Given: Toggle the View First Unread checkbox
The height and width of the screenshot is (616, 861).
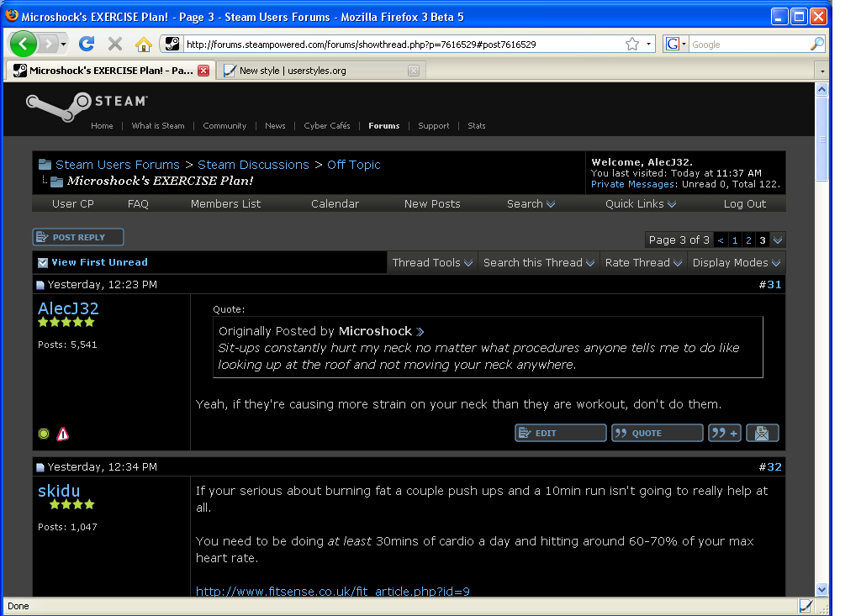Looking at the screenshot, I should 43,262.
